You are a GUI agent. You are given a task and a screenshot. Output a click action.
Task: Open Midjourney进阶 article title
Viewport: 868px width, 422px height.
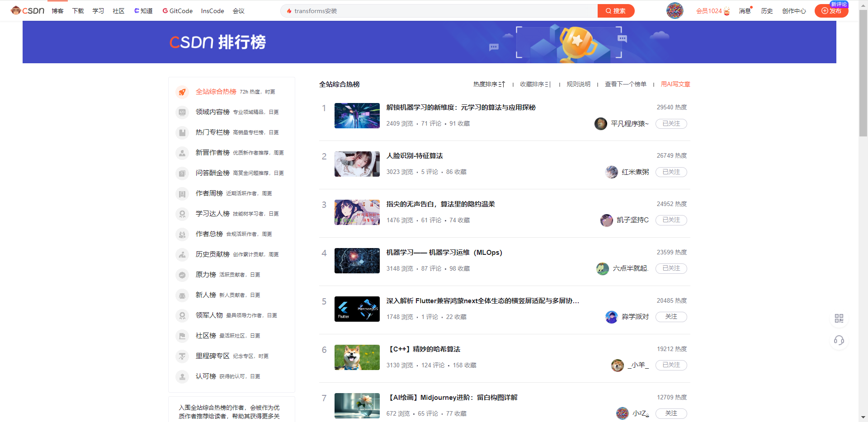click(452, 398)
